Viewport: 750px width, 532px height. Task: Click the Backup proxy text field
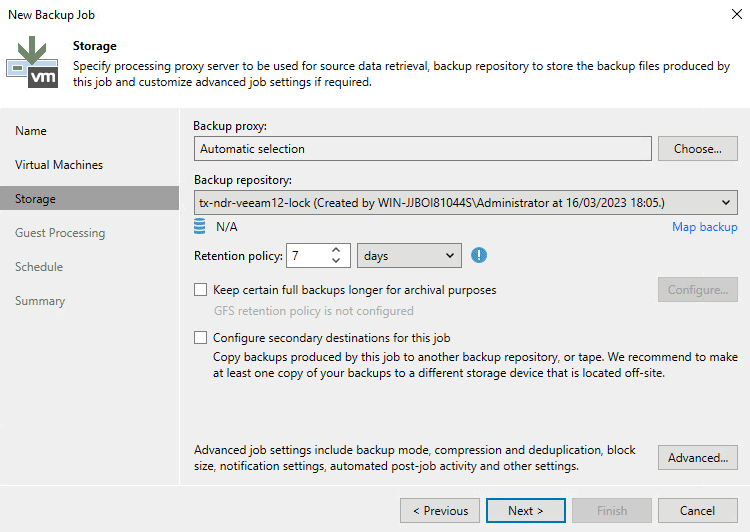(x=422, y=149)
